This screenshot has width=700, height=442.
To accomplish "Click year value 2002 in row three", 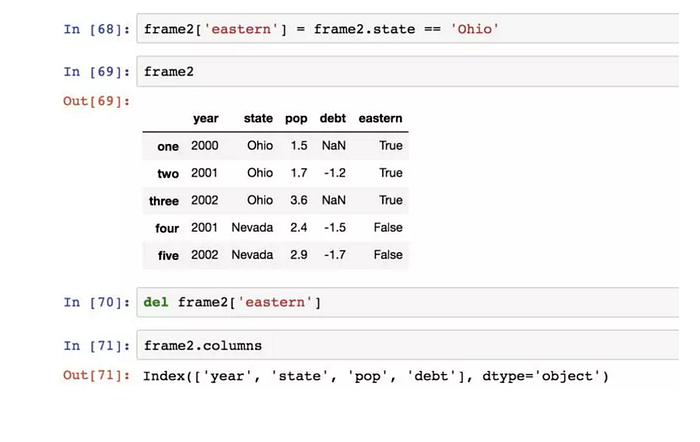I will [204, 200].
